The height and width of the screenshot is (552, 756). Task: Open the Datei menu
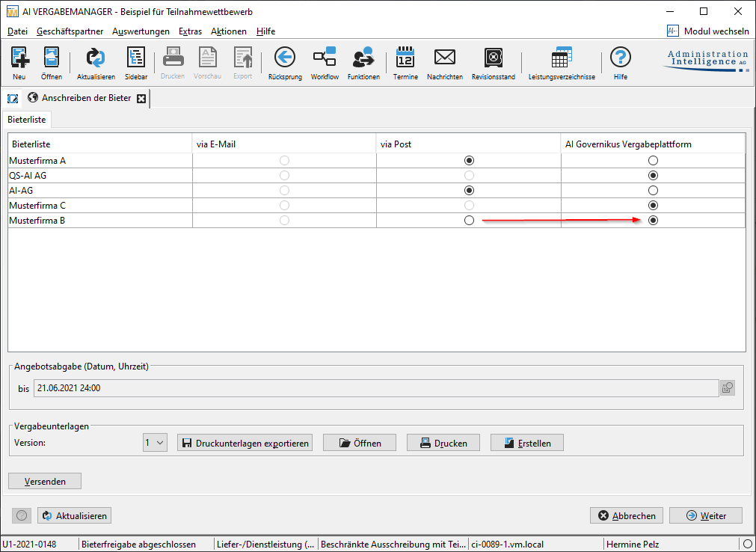17,31
